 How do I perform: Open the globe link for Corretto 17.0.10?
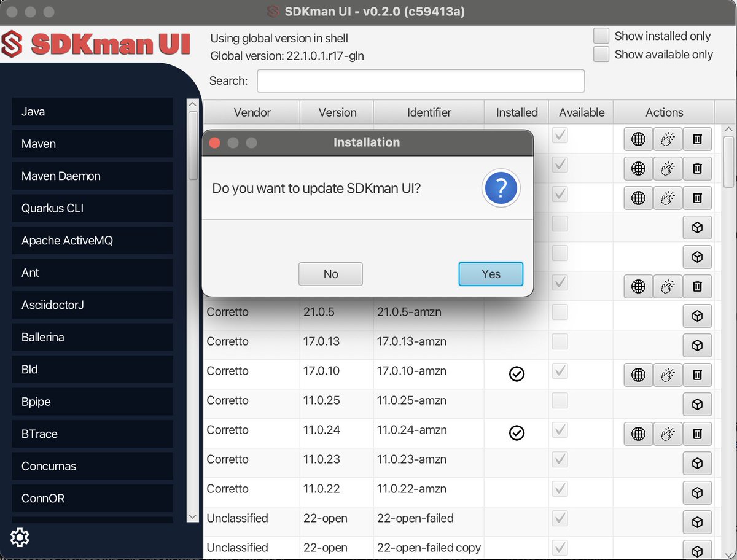click(638, 375)
